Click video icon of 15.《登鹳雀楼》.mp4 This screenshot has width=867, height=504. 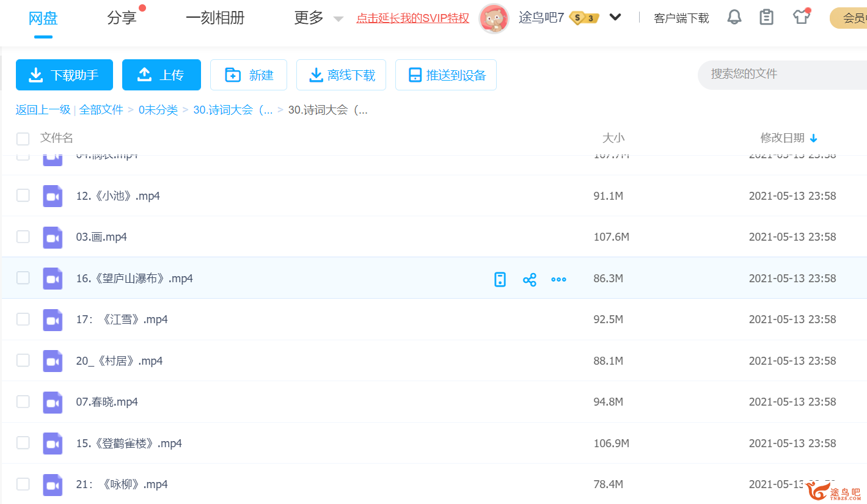(x=53, y=444)
